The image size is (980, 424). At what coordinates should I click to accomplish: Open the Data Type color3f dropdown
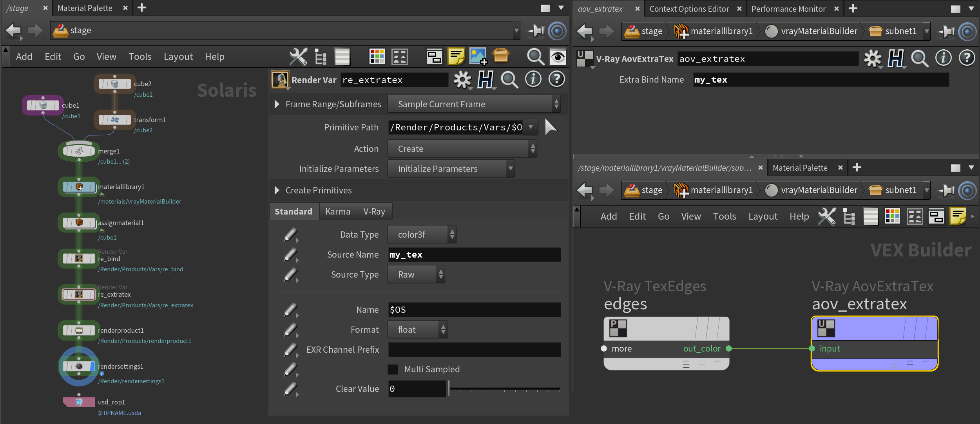(422, 235)
